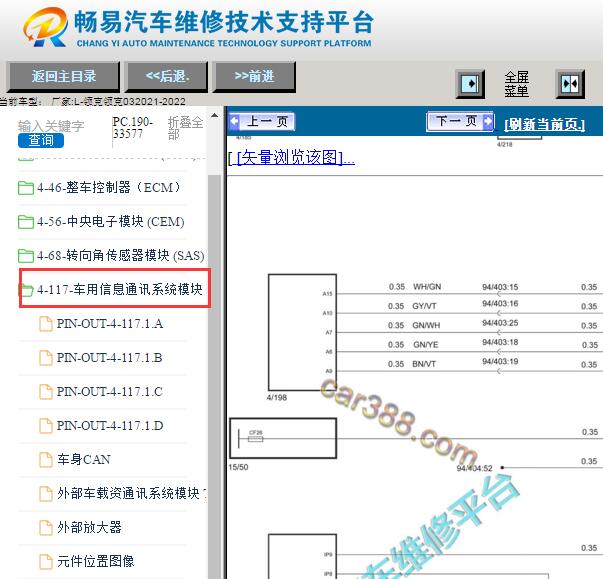
Task: Click connector reference 94/403:19
Action: (x=500, y=361)
